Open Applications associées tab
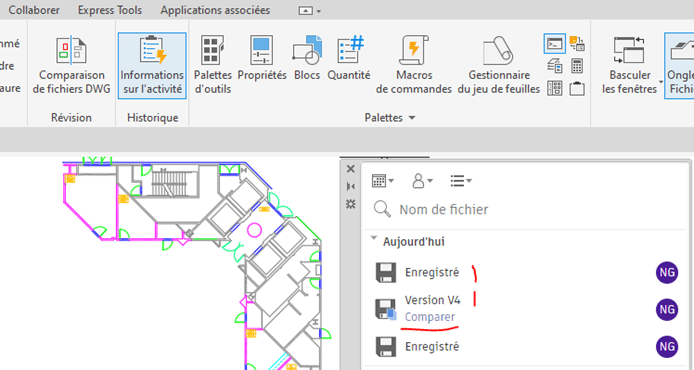Screen dimensions: 694x370 click(215, 10)
